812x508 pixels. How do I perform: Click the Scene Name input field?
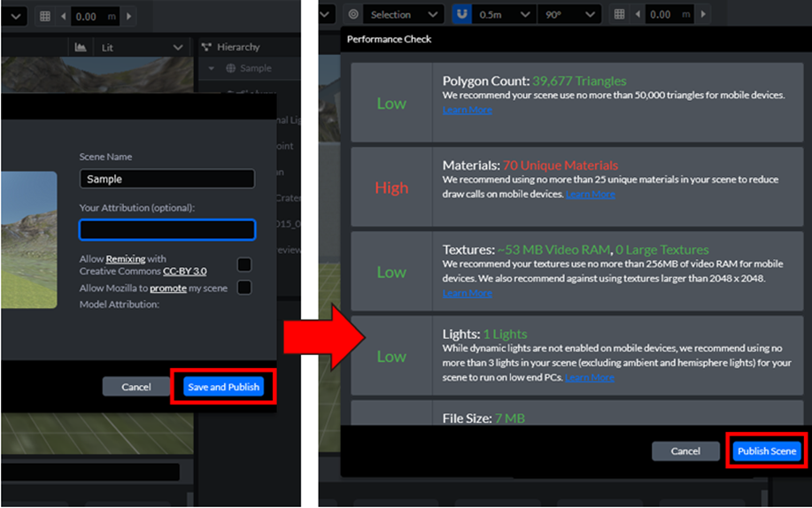point(166,179)
